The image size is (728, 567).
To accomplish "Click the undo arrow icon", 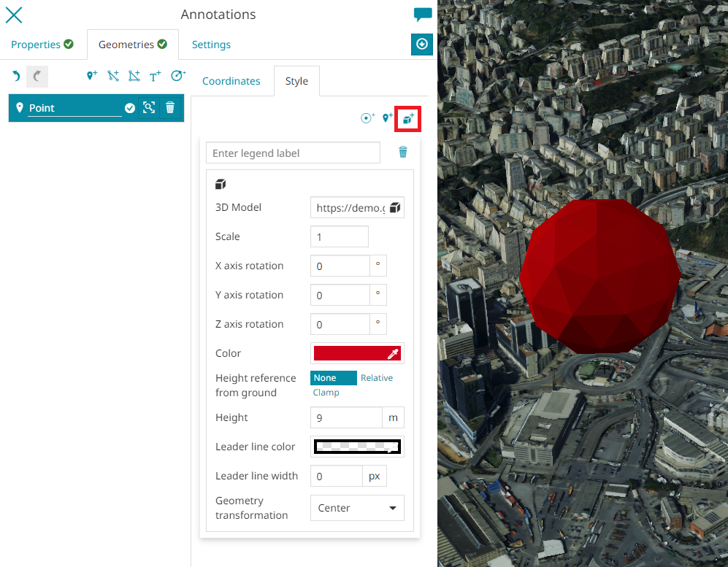I will point(16,76).
